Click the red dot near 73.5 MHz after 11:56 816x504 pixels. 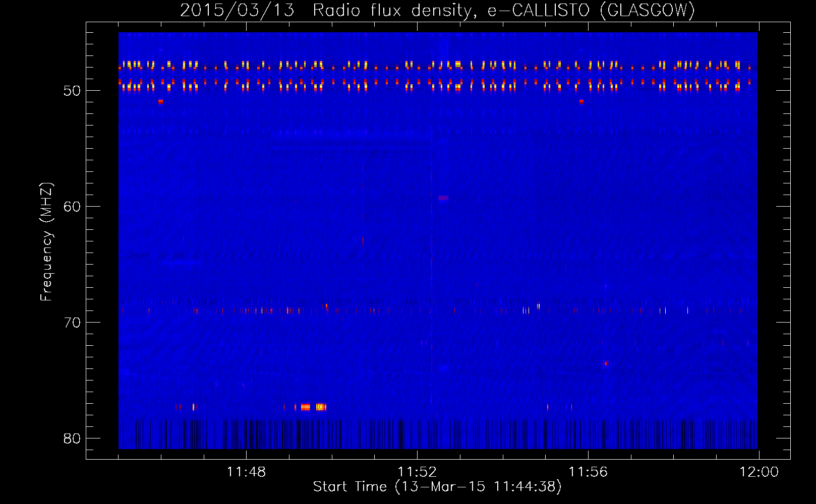pos(606,363)
